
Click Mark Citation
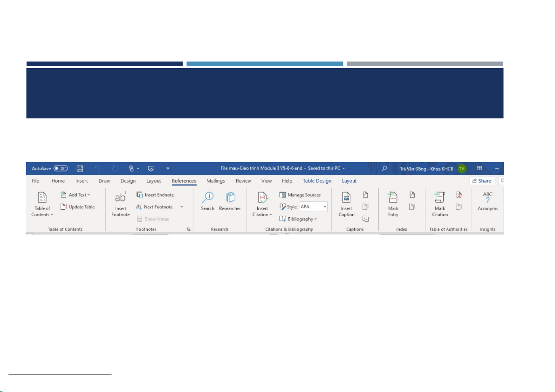click(440, 204)
